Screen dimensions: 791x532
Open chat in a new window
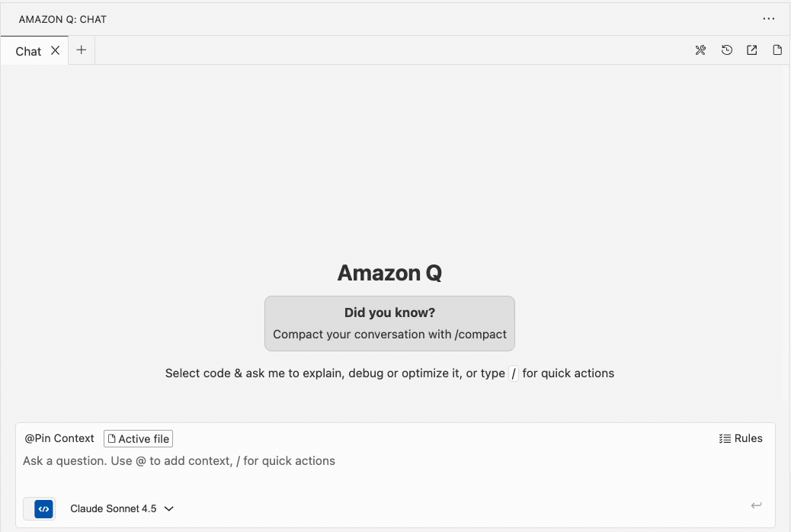(751, 50)
